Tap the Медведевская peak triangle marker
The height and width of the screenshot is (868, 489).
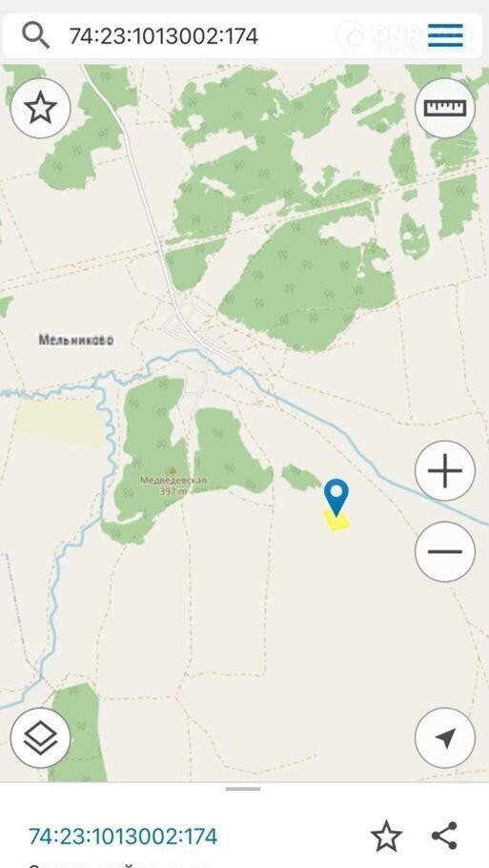(x=173, y=470)
